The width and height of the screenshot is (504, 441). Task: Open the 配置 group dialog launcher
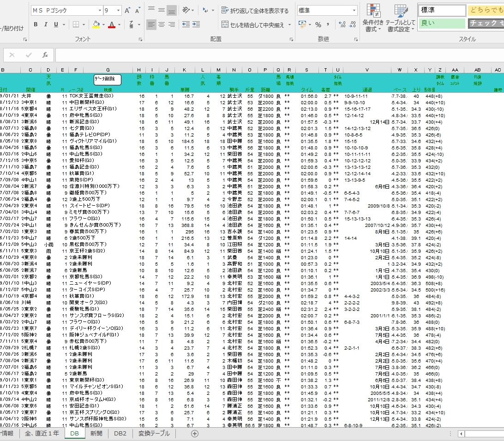[x=292, y=40]
